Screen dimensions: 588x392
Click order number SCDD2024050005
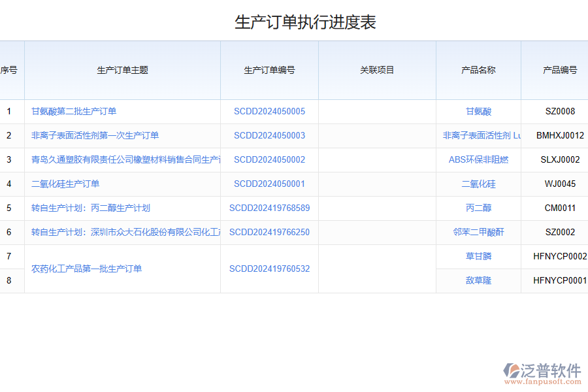coord(269,112)
